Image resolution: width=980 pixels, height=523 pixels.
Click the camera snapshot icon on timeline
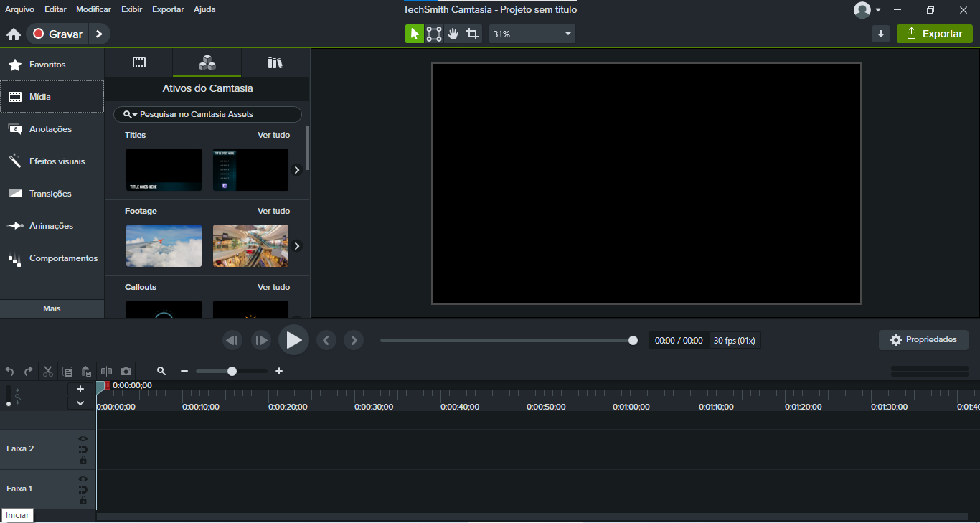click(126, 371)
